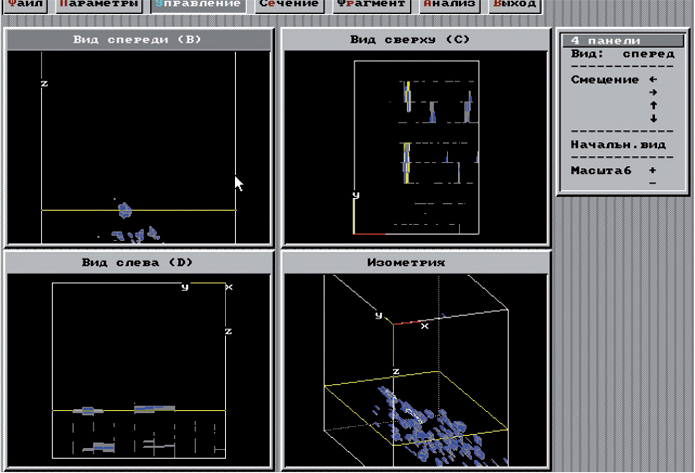The image size is (695, 473).
Task: Activate the Вид спереди (B) panel title
Action: point(139,40)
